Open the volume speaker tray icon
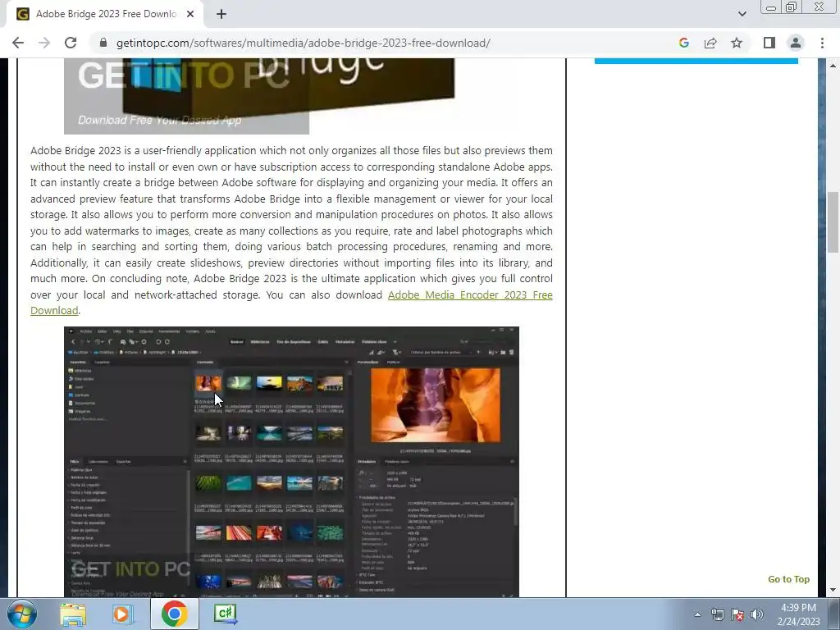Viewport: 840px width, 630px height. tap(757, 614)
